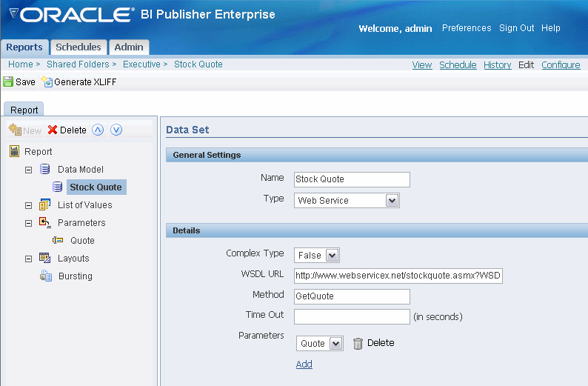
Task: Select Data Model label in tree
Action: (81, 170)
